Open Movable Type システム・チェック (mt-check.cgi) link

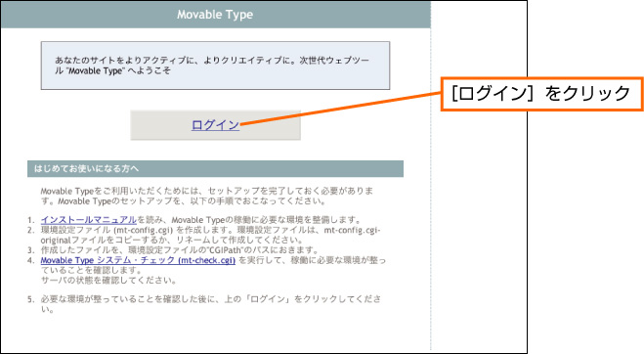pos(138,260)
